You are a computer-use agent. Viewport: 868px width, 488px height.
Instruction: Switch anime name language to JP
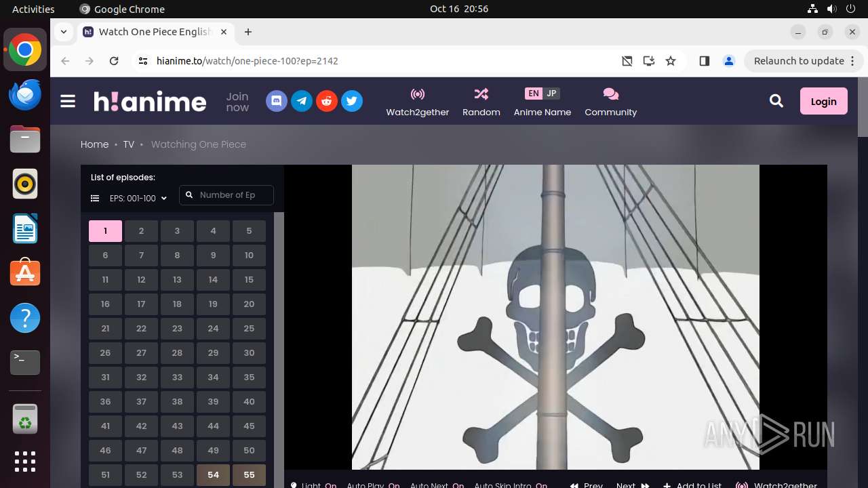point(551,94)
